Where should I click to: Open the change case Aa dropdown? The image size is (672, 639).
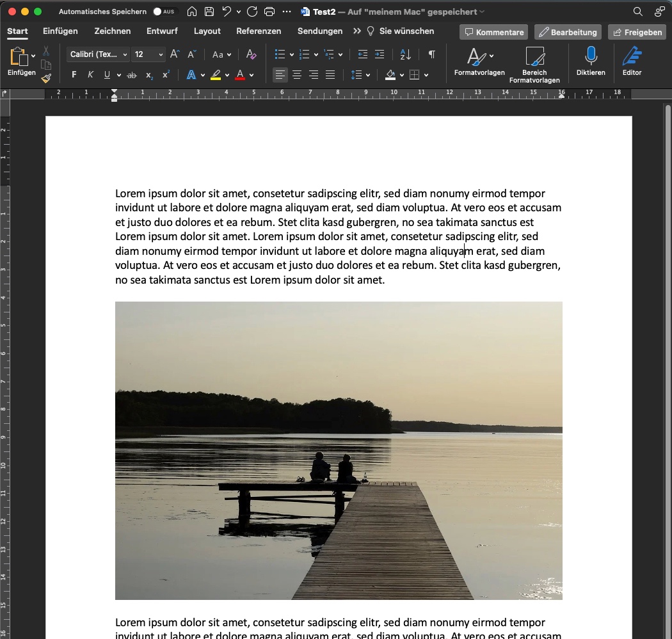coord(221,54)
